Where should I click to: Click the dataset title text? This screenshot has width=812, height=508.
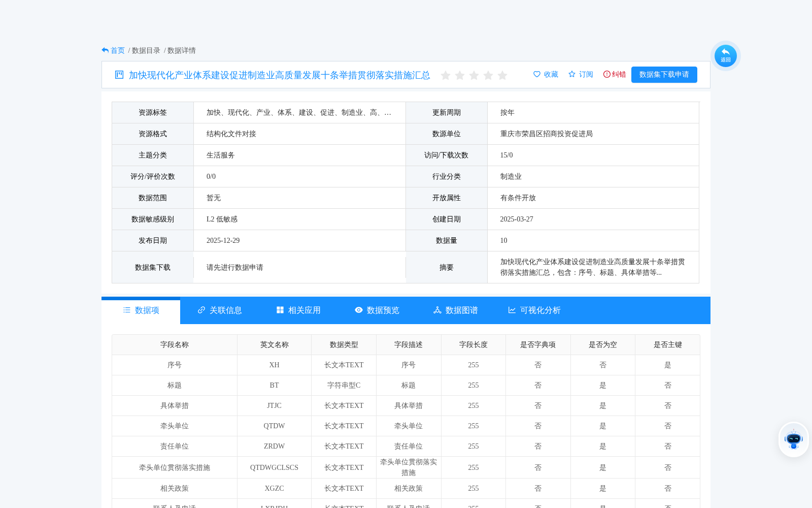point(280,75)
